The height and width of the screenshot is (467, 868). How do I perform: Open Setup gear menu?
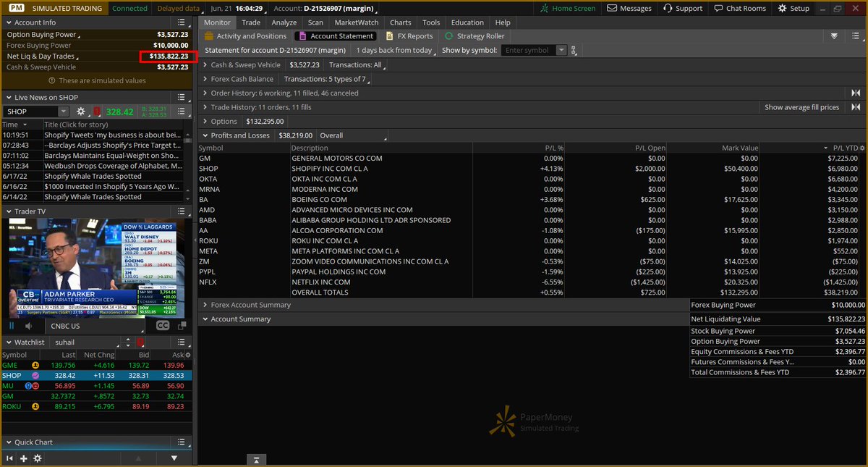coord(793,8)
